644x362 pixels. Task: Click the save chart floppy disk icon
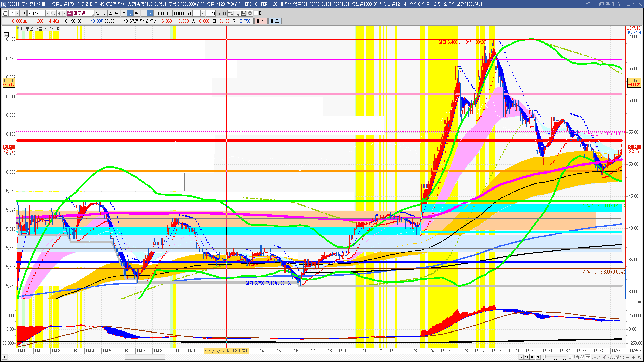(244, 13)
